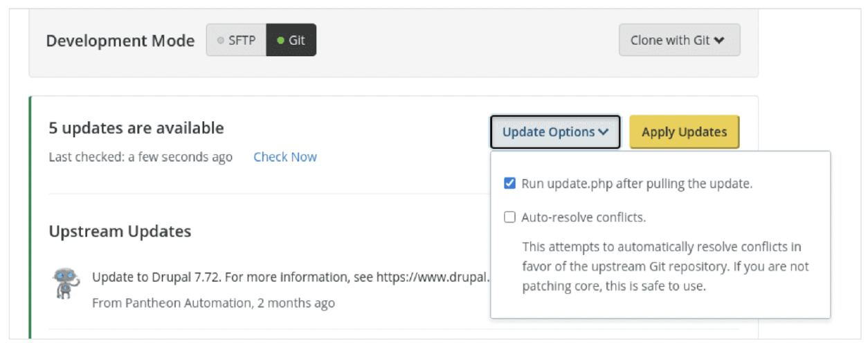Click the 'Last checked: a few seconds ago' text

click(x=141, y=157)
